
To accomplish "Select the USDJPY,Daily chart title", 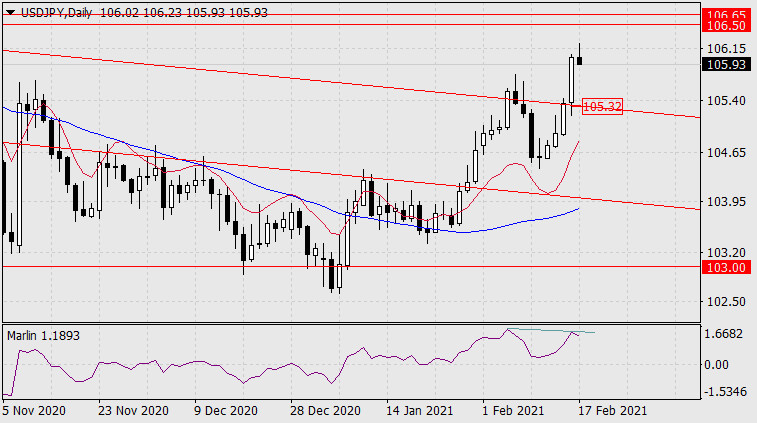I will pyautogui.click(x=56, y=13).
